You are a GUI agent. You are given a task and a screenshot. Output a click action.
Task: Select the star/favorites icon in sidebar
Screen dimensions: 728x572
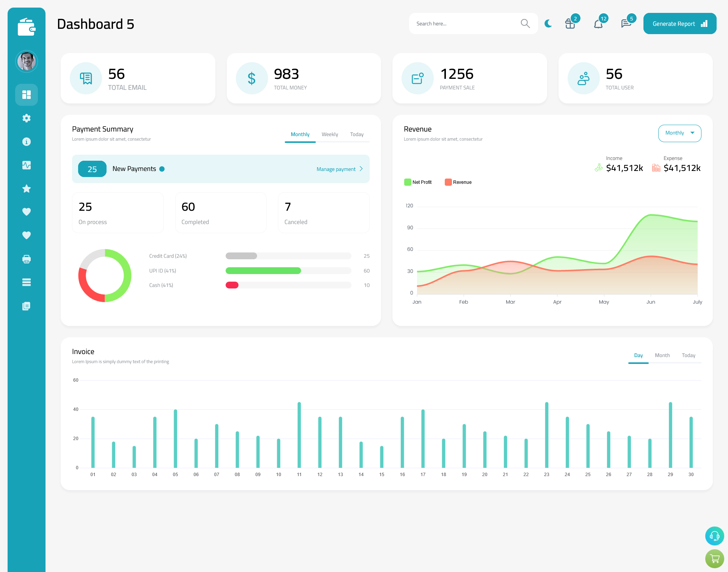[26, 189]
